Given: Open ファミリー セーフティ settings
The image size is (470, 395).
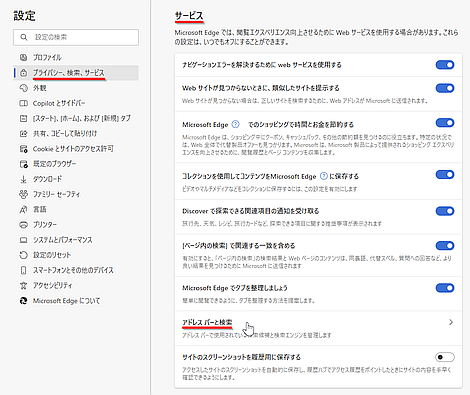Looking at the screenshot, I should tap(76, 194).
